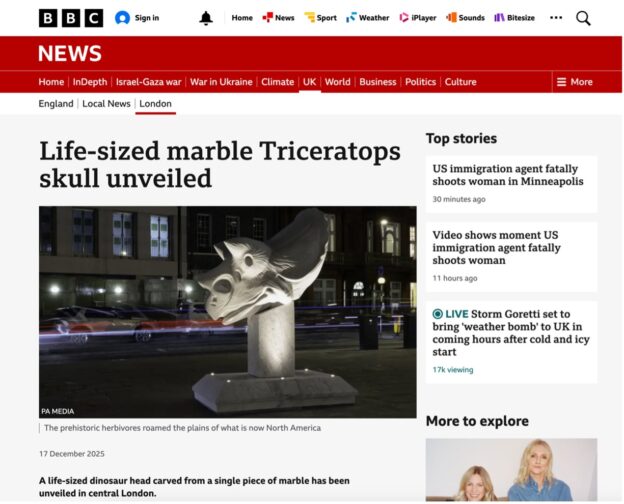Click the red NEWS banner heading

click(x=70, y=53)
